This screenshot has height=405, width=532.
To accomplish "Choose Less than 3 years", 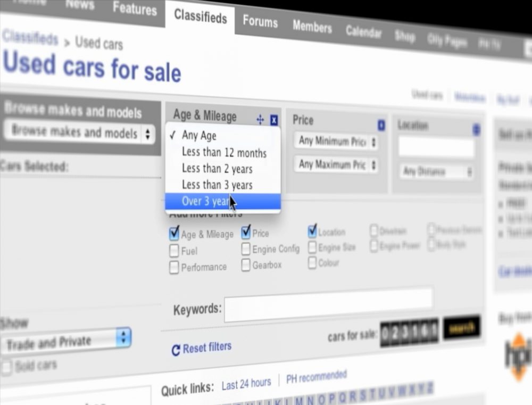I will tap(223, 185).
